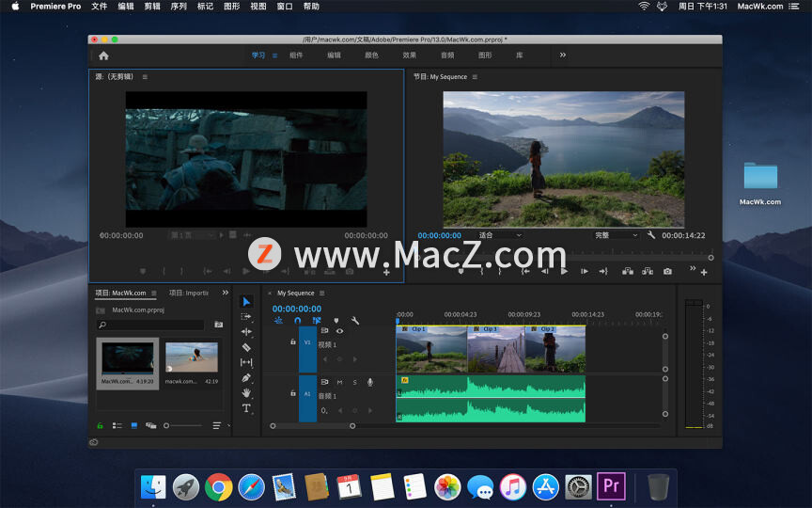Viewport: 812px width, 508px height.
Task: Select the beach clip thumbnail in Project
Action: click(x=192, y=357)
